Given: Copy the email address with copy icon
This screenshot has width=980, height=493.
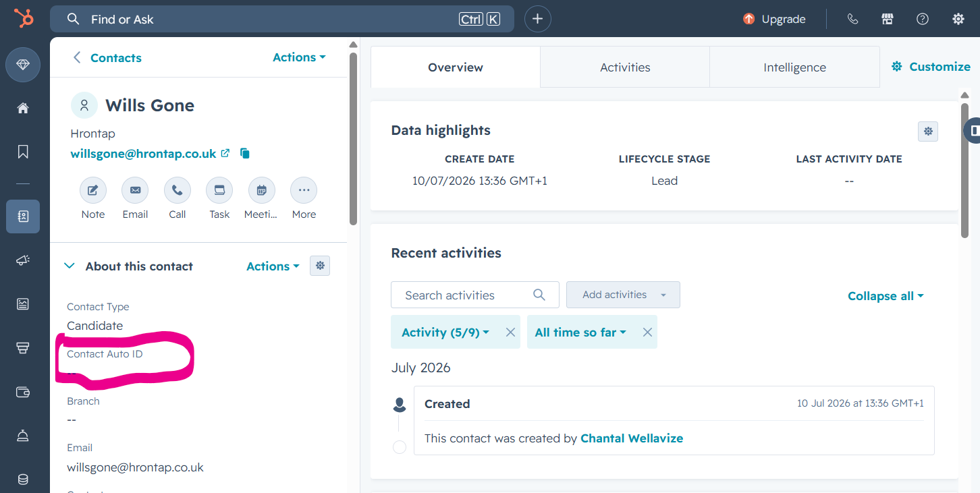Looking at the screenshot, I should [245, 154].
